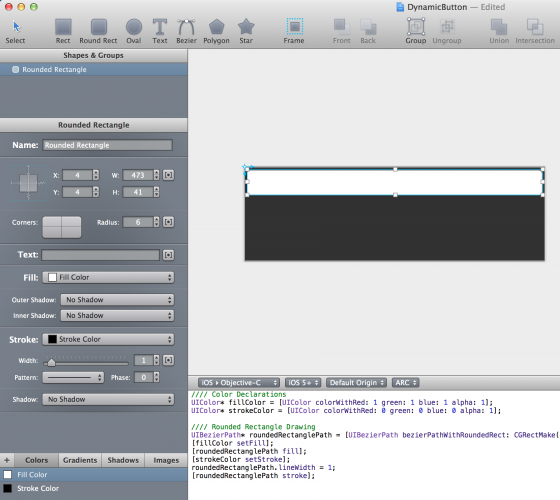This screenshot has height=500, width=560.
Task: Click the Back ordering icon
Action: [368, 31]
